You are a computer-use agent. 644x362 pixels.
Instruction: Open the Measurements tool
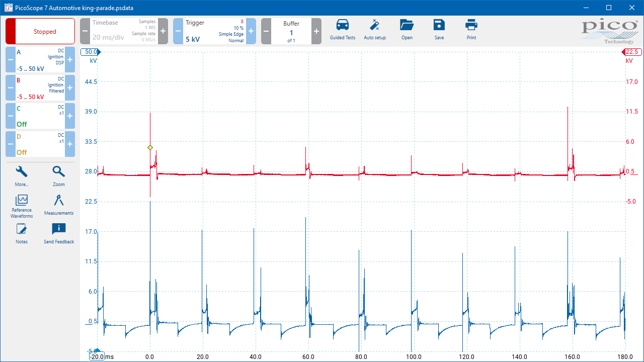tap(59, 204)
